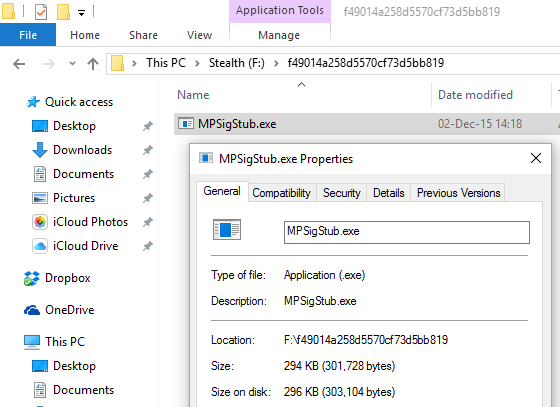Open Pictures in navigation pane
560x407 pixels.
coord(74,198)
